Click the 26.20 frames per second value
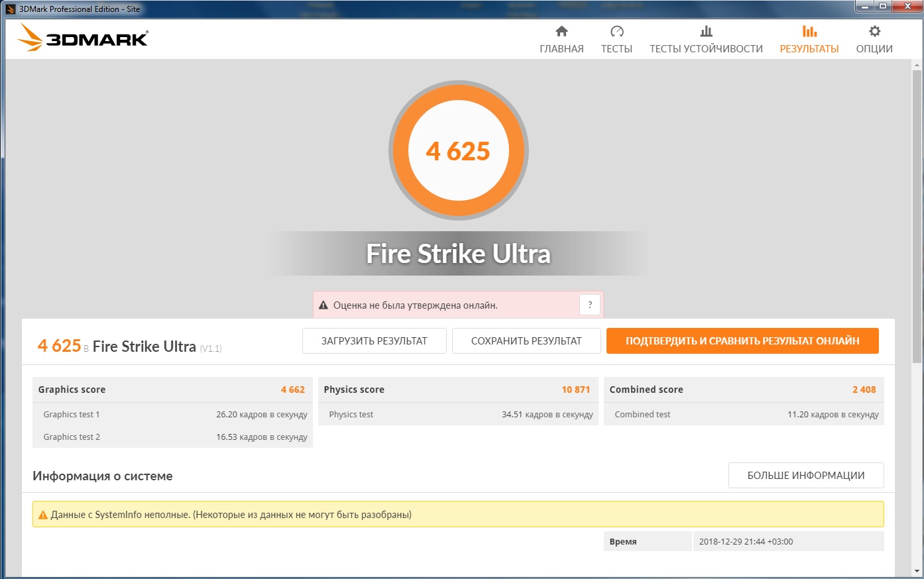 pyautogui.click(x=262, y=415)
